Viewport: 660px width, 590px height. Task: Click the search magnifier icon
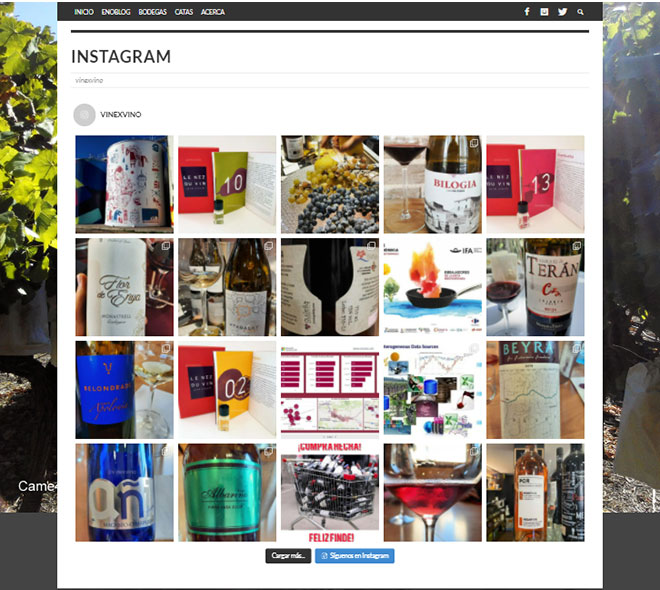[x=580, y=12]
